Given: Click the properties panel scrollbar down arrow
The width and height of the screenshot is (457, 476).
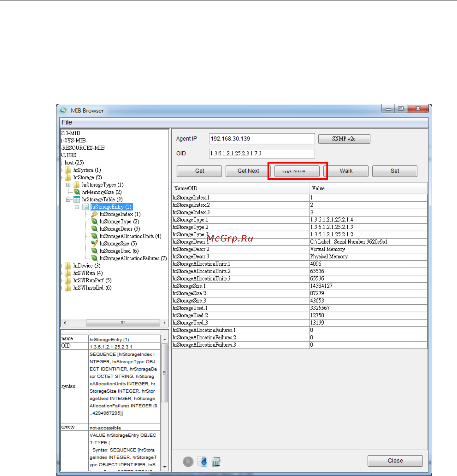Looking at the screenshot, I should 165,467.
